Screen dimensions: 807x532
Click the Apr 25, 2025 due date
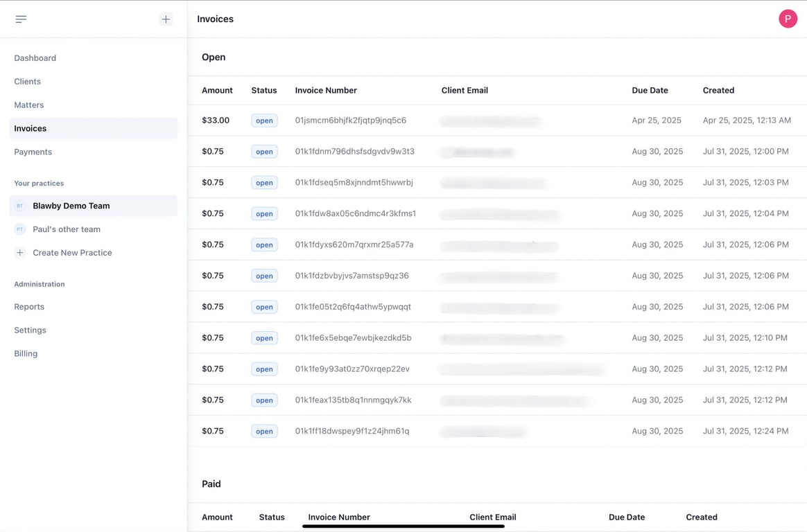pos(657,121)
